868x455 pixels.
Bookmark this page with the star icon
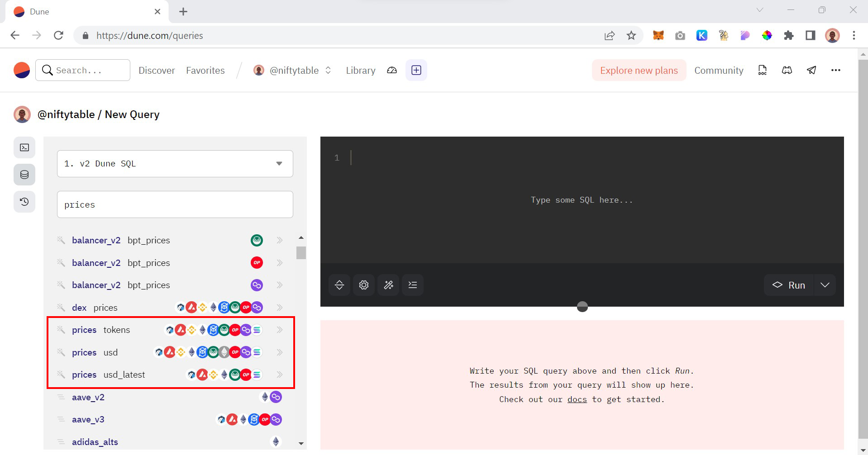click(631, 35)
